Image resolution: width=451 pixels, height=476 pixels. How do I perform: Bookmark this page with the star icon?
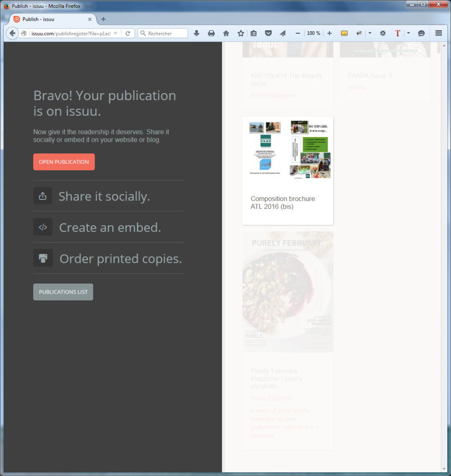pyautogui.click(x=241, y=33)
